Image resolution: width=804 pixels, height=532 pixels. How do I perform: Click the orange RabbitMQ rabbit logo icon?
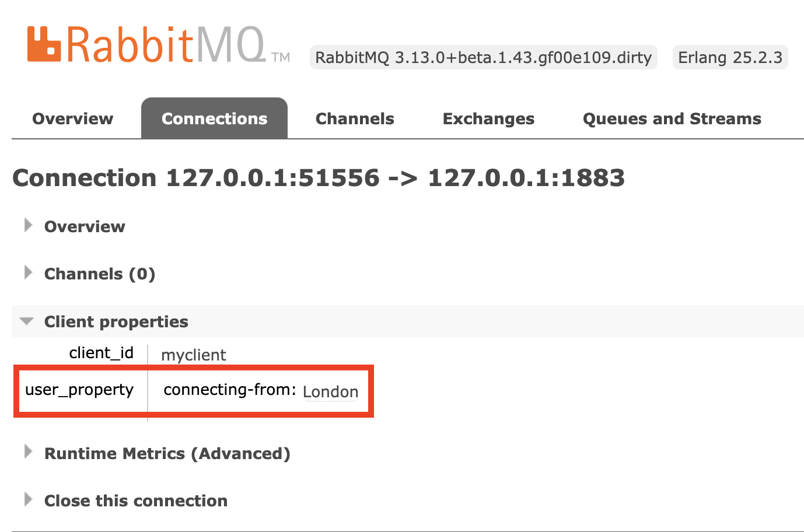44,44
